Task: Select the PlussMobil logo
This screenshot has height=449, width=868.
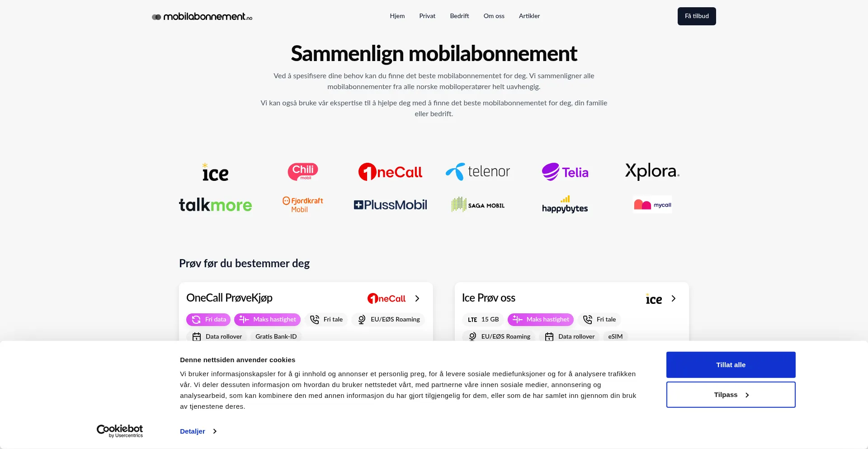Action: tap(390, 205)
